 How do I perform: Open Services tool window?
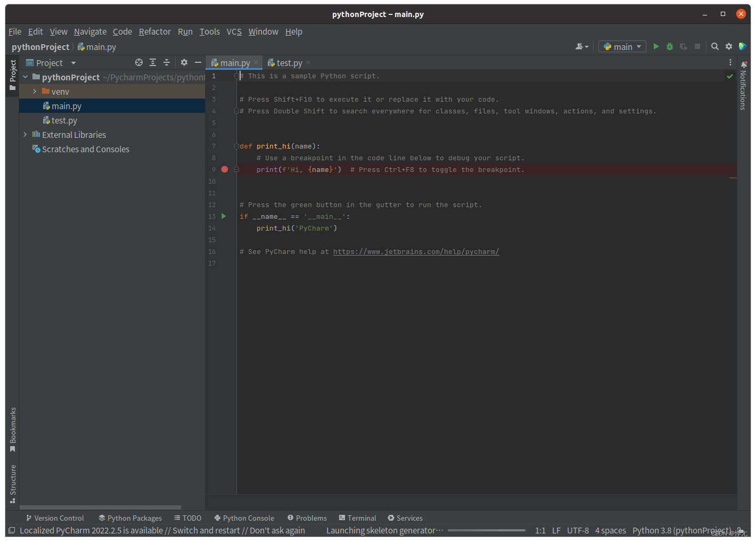pos(405,518)
